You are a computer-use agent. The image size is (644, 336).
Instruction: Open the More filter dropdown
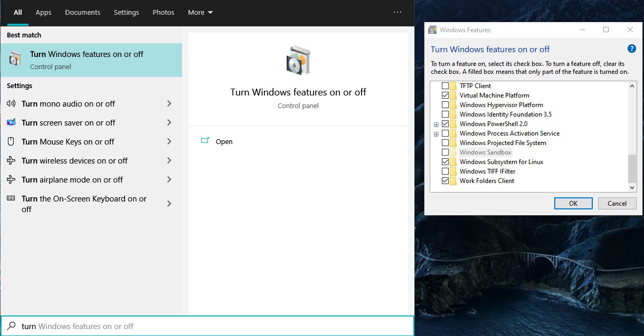(x=201, y=12)
